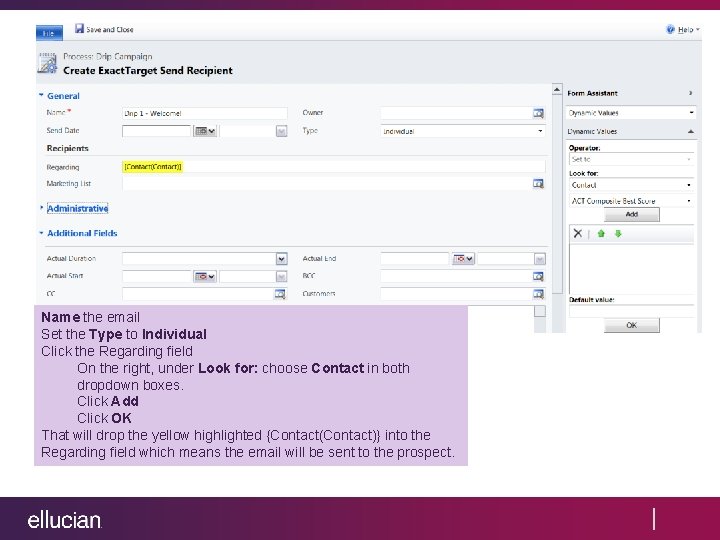Click the Customers input field
This screenshot has width=720, height=540.
pos(456,294)
